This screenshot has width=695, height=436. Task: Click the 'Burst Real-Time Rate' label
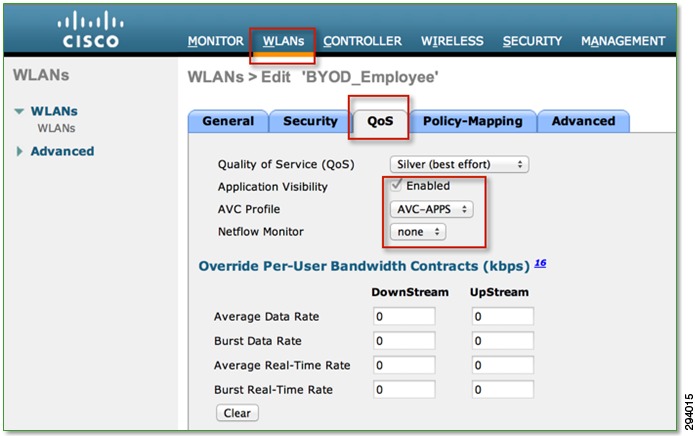click(273, 389)
